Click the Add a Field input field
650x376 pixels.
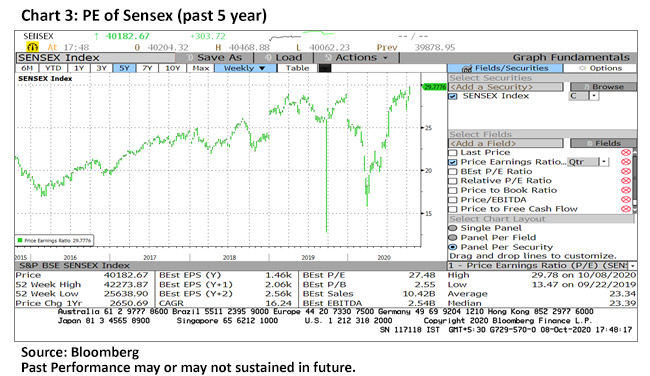(x=506, y=143)
